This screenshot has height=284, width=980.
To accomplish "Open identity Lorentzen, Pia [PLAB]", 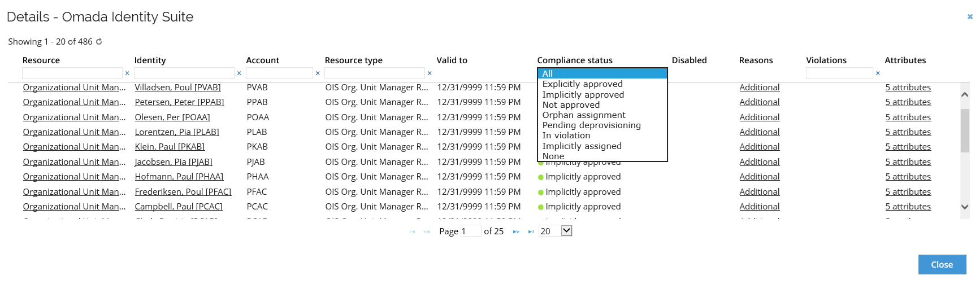I will [x=177, y=132].
